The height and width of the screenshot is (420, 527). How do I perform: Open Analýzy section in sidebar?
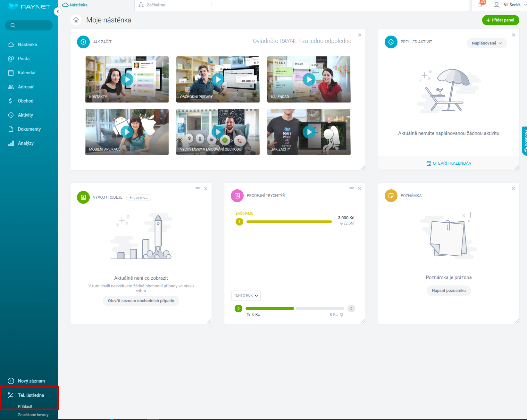coord(26,143)
